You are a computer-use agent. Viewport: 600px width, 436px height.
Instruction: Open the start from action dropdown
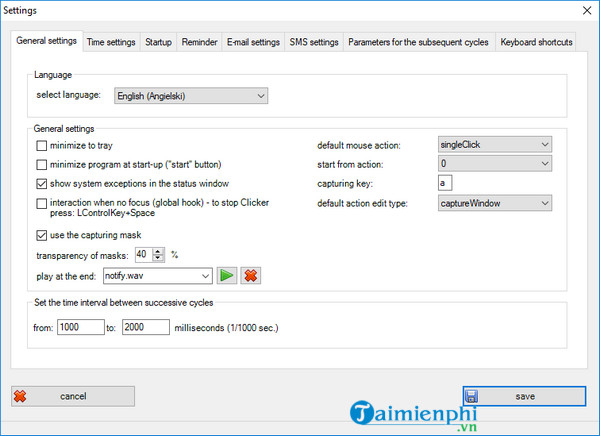495,163
